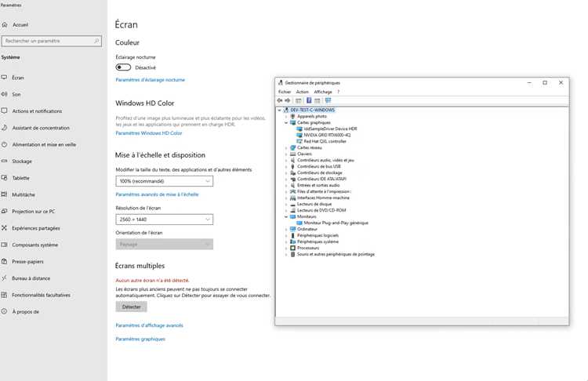Screen dimensions: 588x381
Task: Click the monitor scan icon in Device Manager toolbar
Action: [x=328, y=100]
